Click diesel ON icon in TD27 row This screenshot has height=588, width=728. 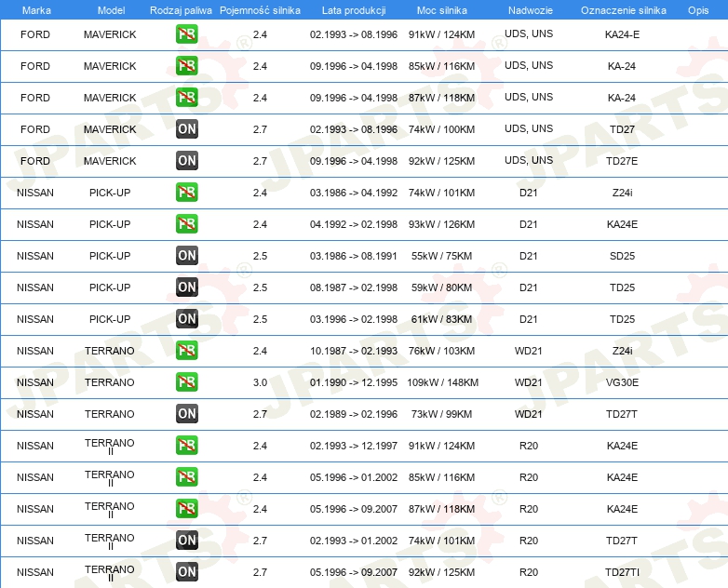click(186, 129)
